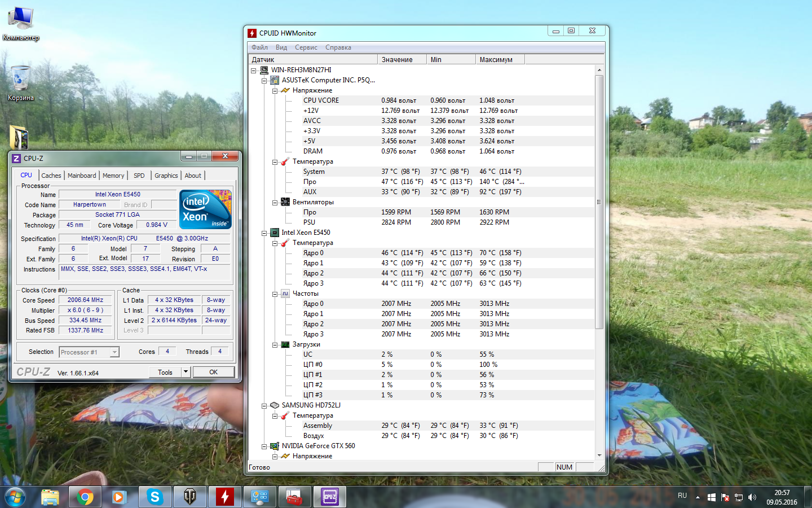Click the computer icon beside WIN-REH3M8N27HI
The width and height of the screenshot is (812, 508).
coord(264,70)
